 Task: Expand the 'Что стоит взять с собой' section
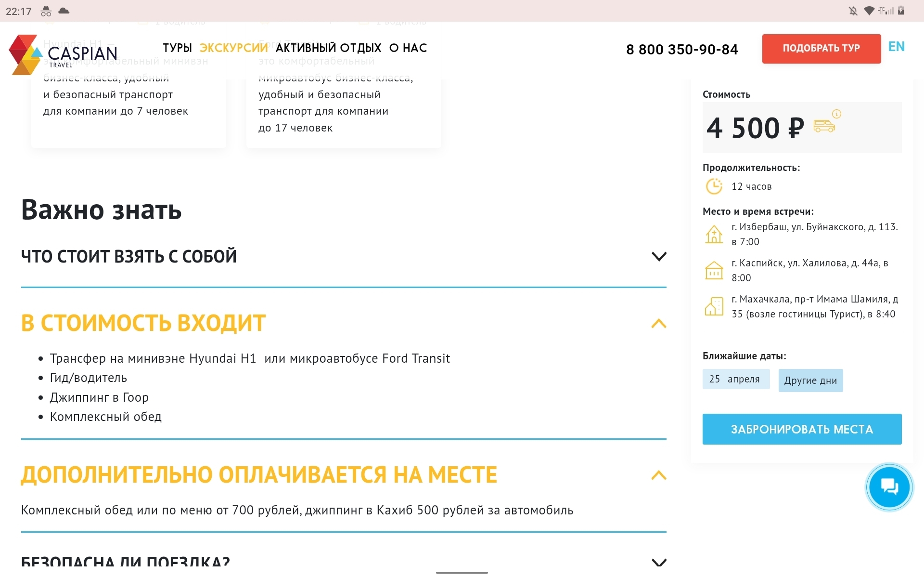click(x=344, y=256)
